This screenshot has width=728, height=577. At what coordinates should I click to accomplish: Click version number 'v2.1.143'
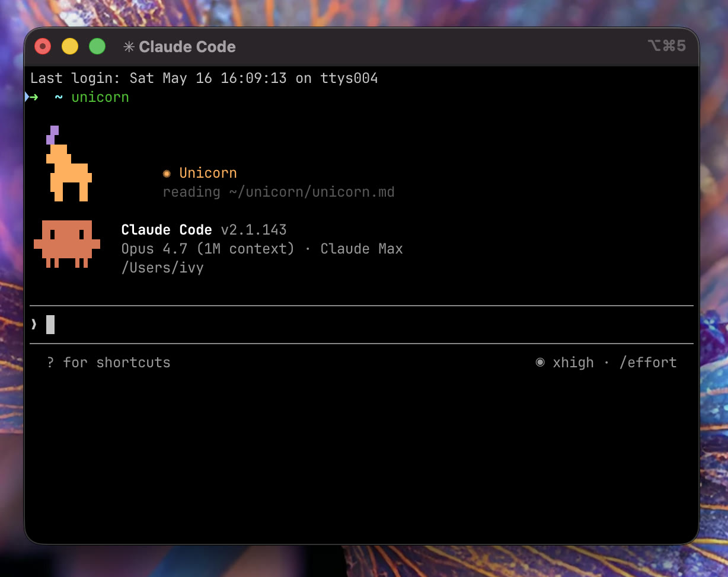(x=254, y=230)
